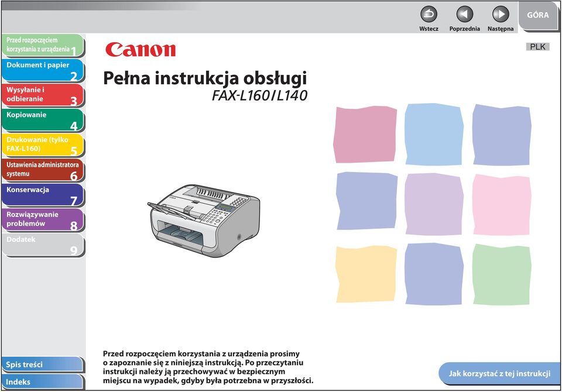Open chapter 2 Dokument i papier
The height and width of the screenshot is (392, 562).
43,71
